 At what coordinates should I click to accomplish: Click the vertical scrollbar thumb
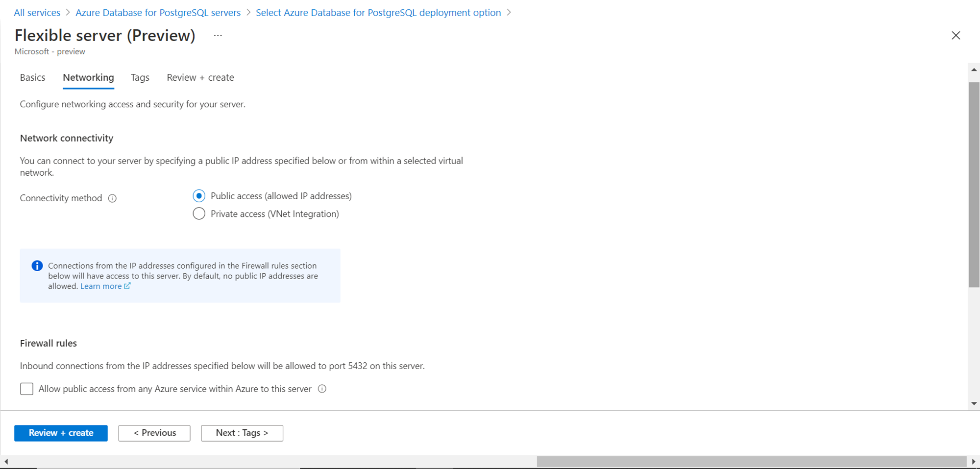(974, 185)
